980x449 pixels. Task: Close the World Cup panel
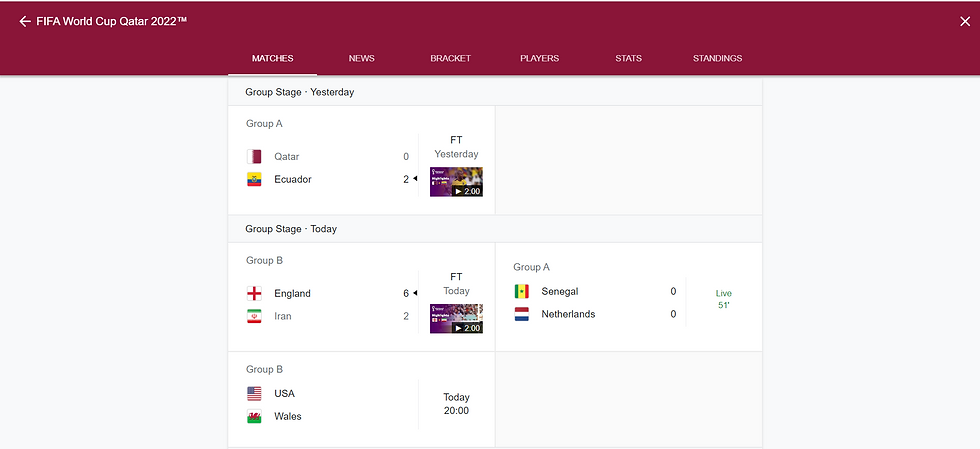click(965, 21)
